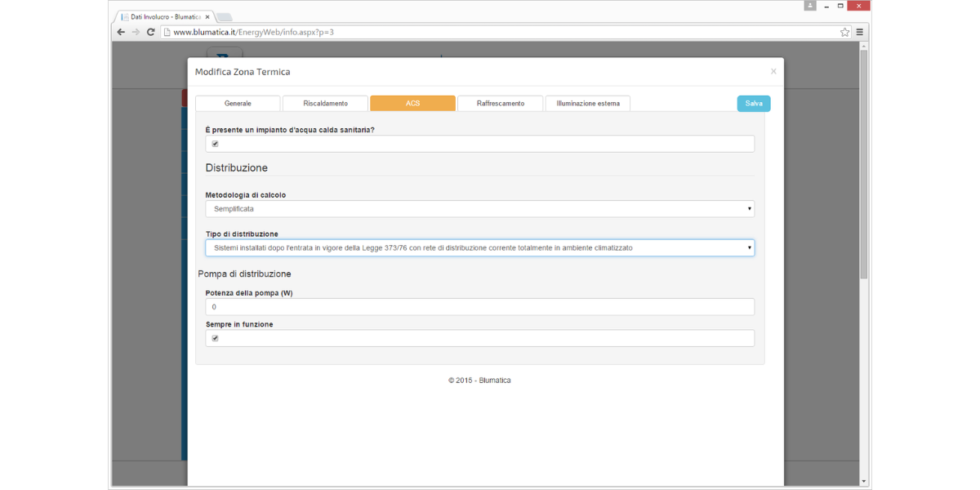The height and width of the screenshot is (490, 980).
Task: Close the Dati Involucro browser tab
Action: pos(207,16)
